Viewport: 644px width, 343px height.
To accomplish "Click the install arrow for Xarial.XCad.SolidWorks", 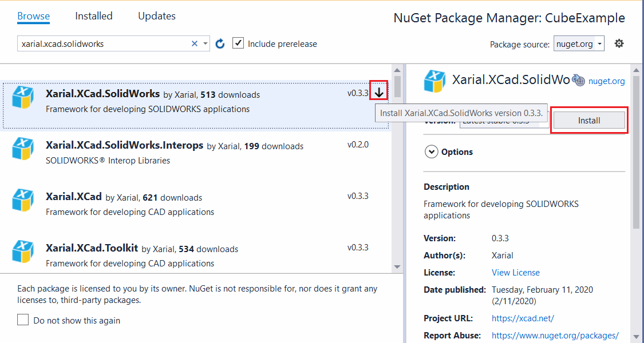I will 379,93.
